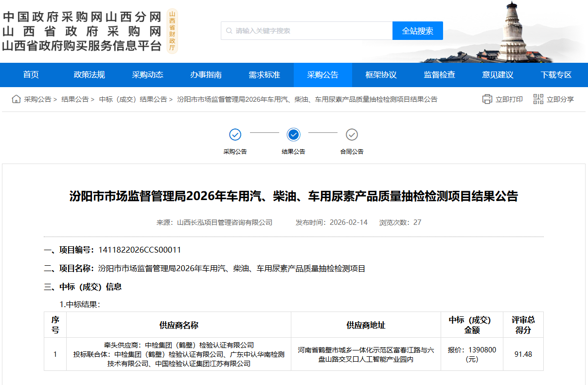
Task: Select the 采购公告 step circle
Action: click(x=235, y=134)
